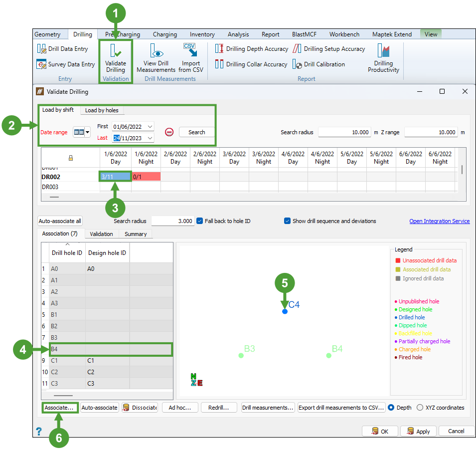Click the lock icon in shift table header
This screenshot has width=476, height=462.
point(71,158)
